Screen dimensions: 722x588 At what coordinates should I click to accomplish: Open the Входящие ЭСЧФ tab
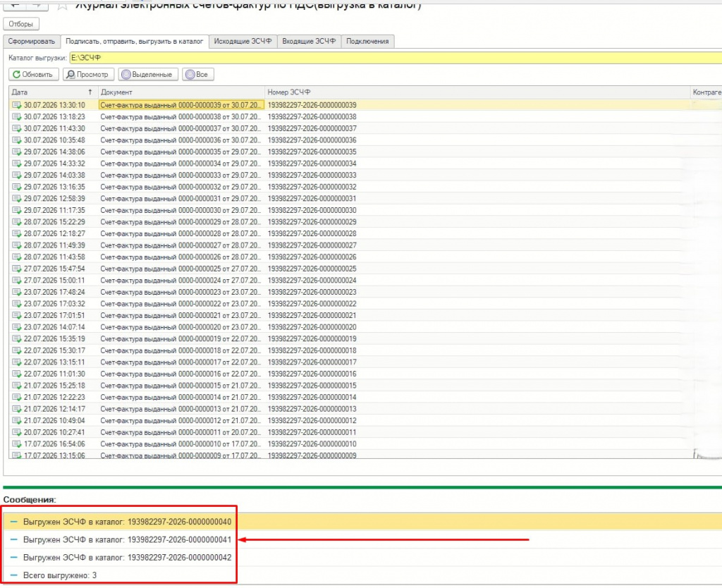309,42
